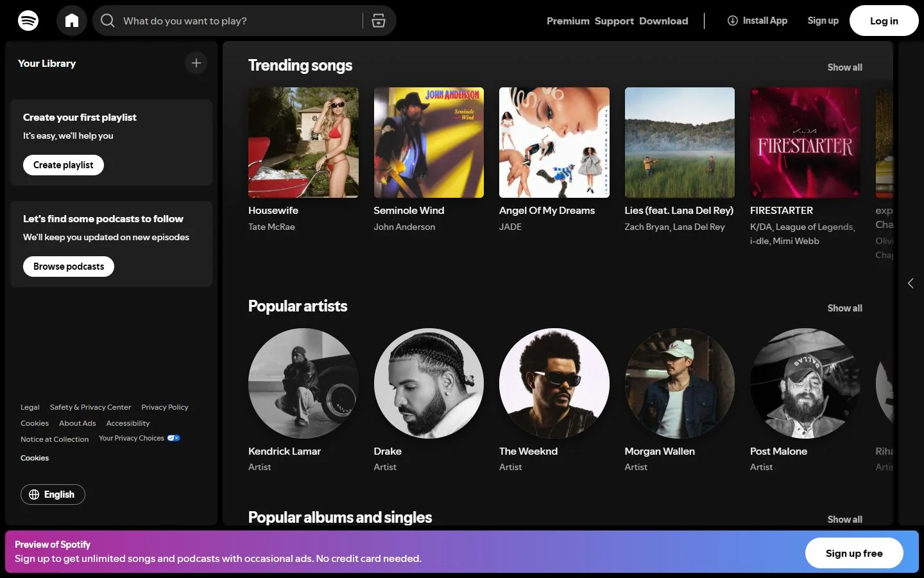924x578 pixels.
Task: Open the English language selector
Action: 53,495
